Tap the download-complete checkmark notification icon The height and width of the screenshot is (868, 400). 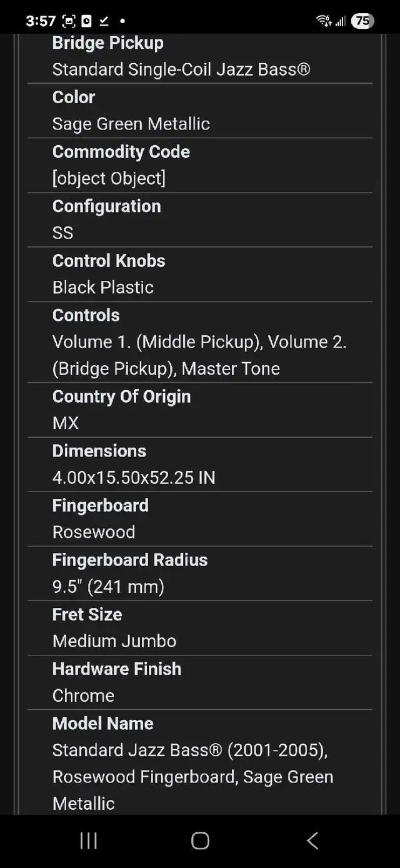(104, 21)
